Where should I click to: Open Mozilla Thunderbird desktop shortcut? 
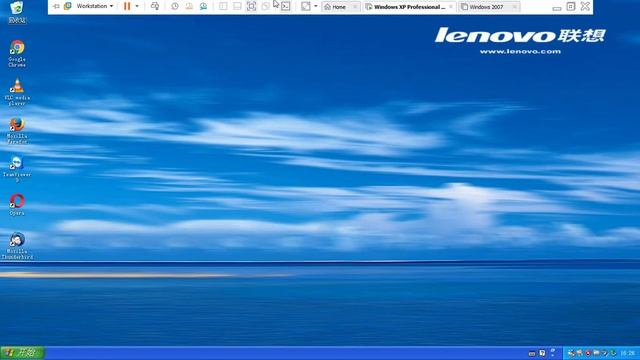[x=17, y=246]
